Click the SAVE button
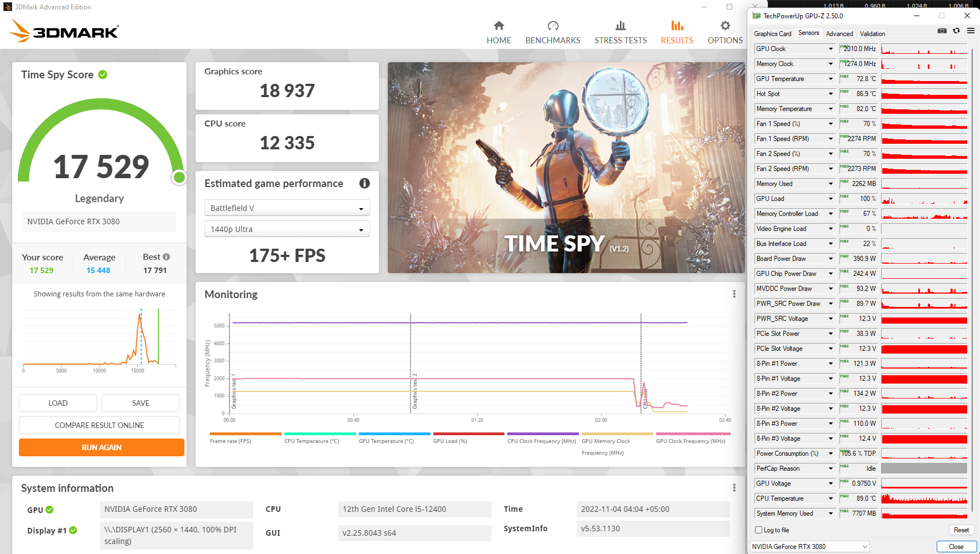The image size is (980, 554). [x=141, y=403]
